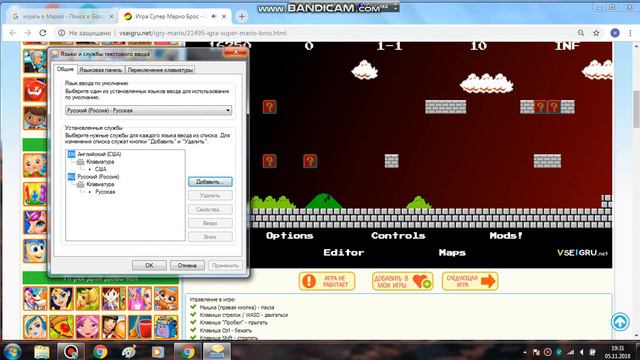Image resolution: width=640 pixels, height=360 pixels.
Task: Click the VSEIGRU.net logo in the game
Action: tap(582, 253)
